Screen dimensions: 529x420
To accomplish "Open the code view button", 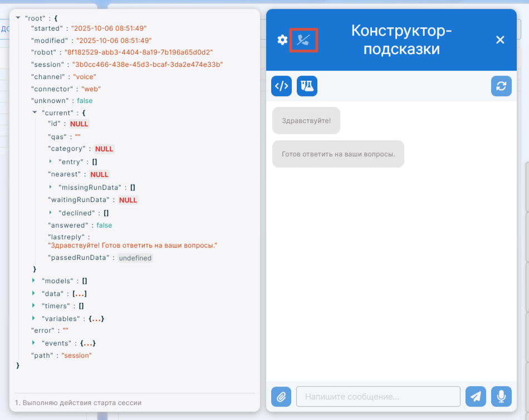I will (282, 86).
